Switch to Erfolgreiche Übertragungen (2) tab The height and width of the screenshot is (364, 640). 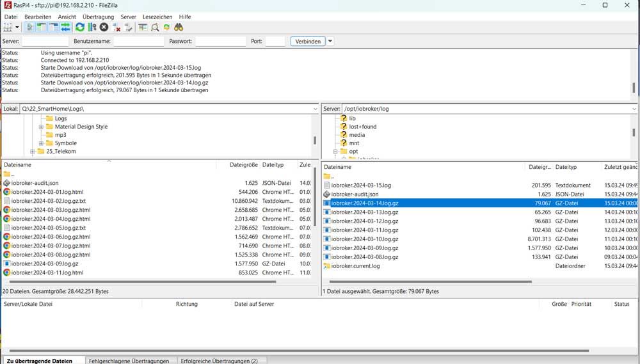point(219,361)
